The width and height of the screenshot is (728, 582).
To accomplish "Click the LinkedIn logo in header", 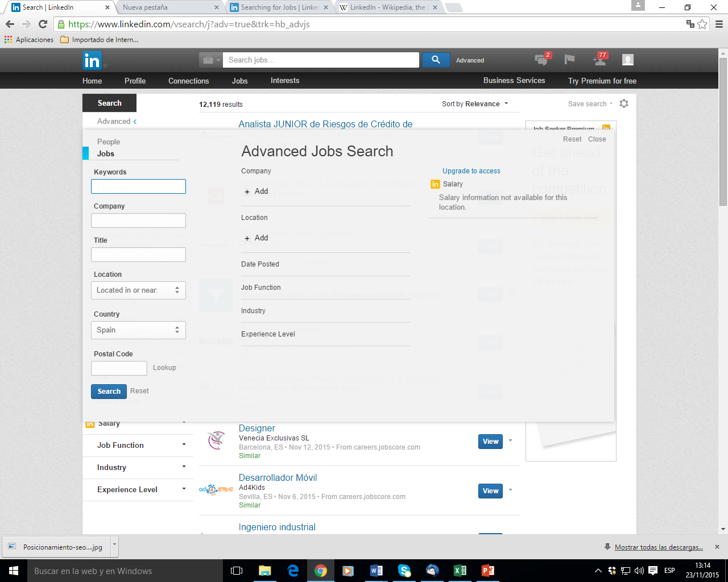I will click(x=92, y=60).
